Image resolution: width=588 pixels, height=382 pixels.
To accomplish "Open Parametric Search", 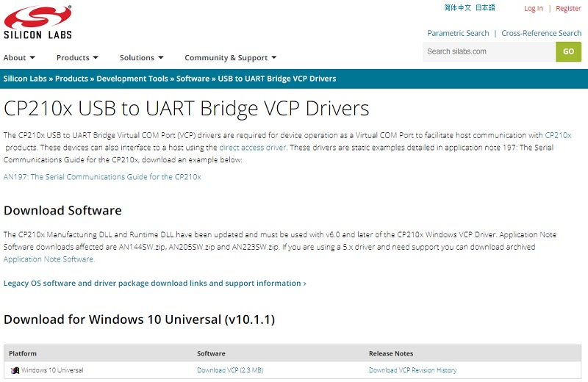I will [x=458, y=33].
